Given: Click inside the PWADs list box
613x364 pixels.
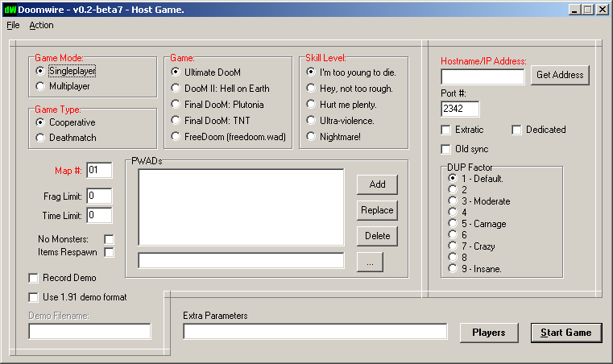Looking at the screenshot, I should click(x=241, y=207).
